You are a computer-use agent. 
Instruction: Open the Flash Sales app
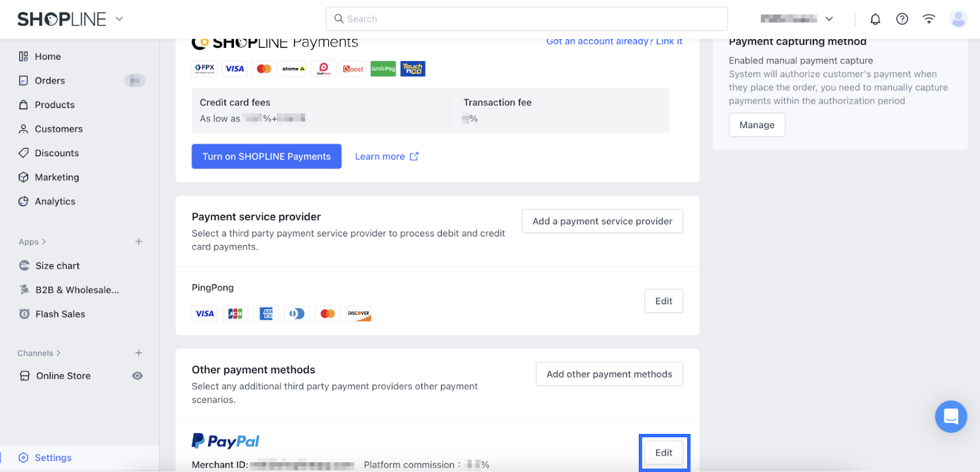(60, 314)
